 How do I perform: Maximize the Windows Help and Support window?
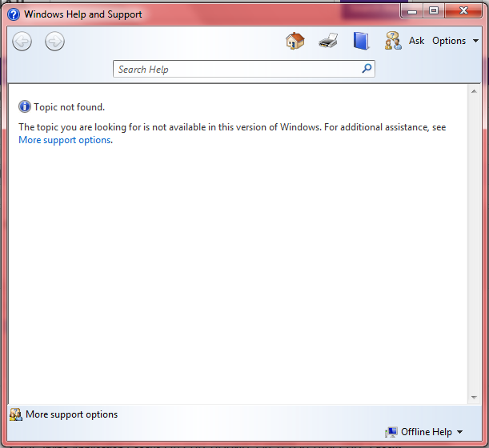click(434, 11)
